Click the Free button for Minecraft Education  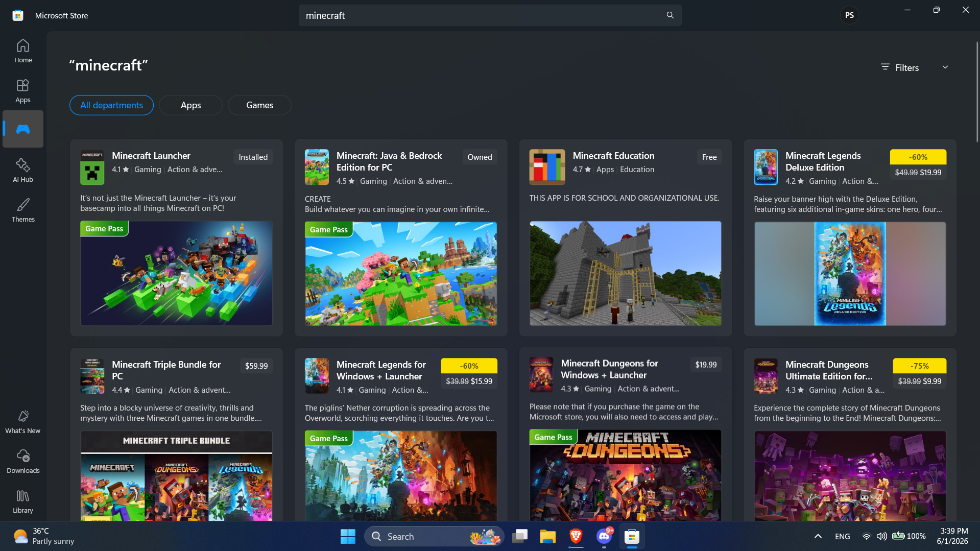709,157
